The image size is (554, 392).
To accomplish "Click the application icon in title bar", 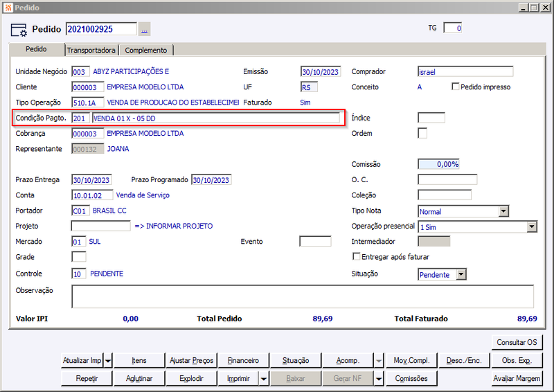I will pos(8,8).
